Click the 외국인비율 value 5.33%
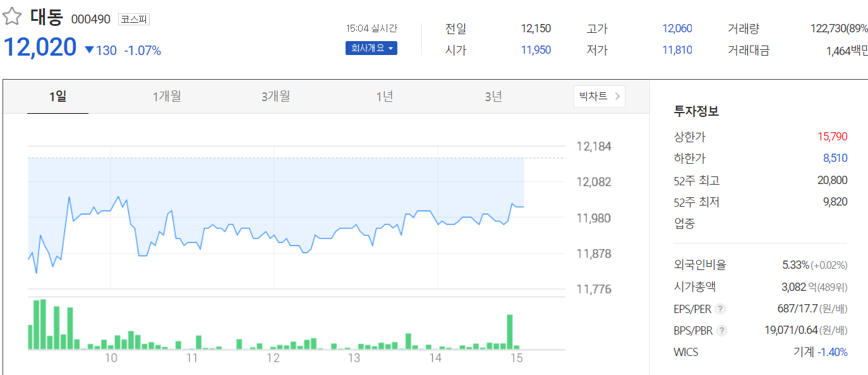 click(x=795, y=265)
